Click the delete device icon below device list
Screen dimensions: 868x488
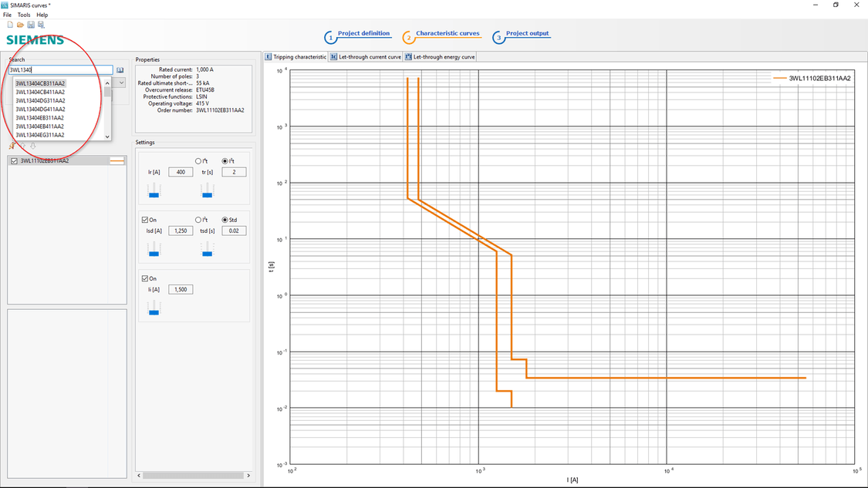point(12,145)
